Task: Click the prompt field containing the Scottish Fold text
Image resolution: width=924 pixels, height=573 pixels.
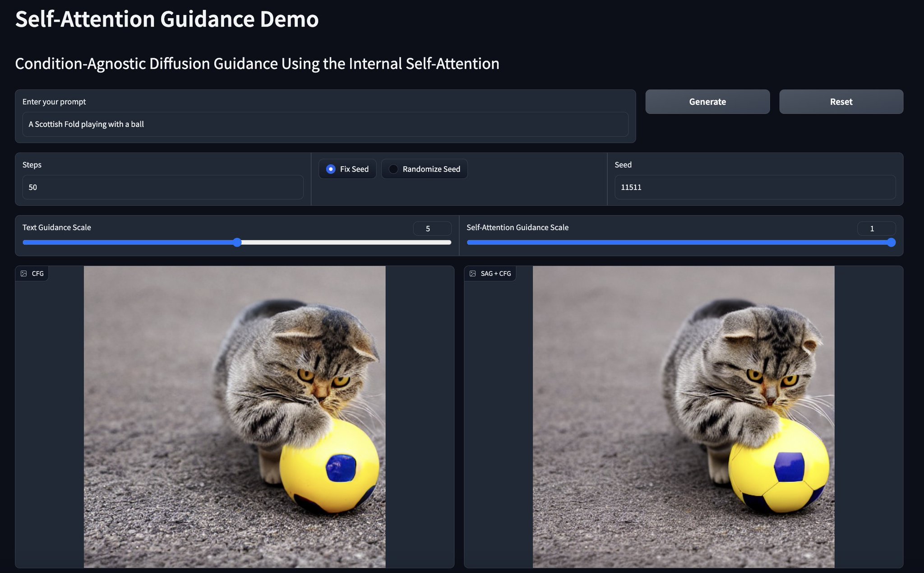Action: (x=325, y=124)
